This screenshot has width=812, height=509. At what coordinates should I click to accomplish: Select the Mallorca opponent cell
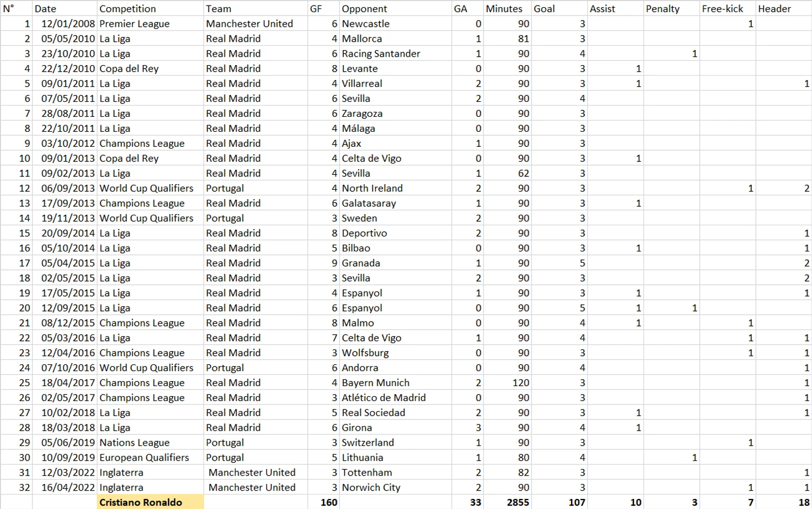pyautogui.click(x=395, y=38)
